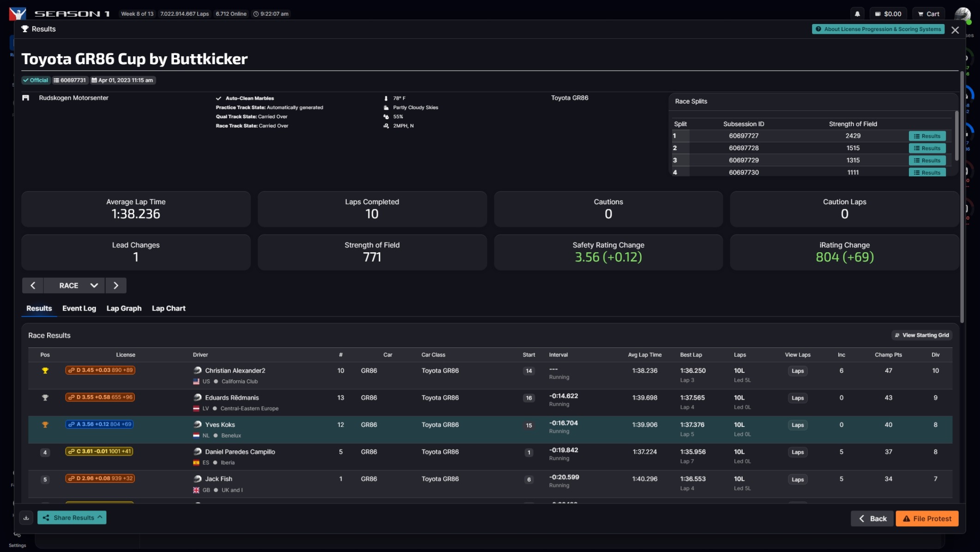
Task: Click Christian Alexander2's helmet icon
Action: (x=198, y=370)
